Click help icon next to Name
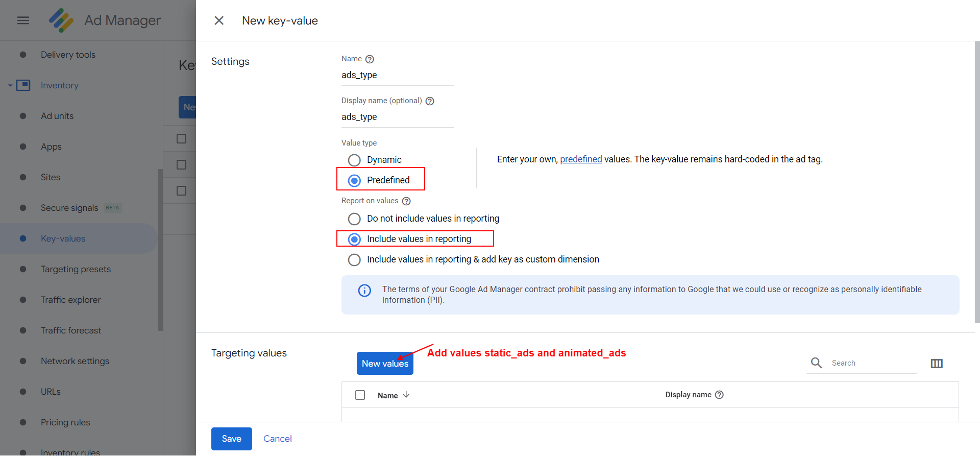The width and height of the screenshot is (980, 456). click(370, 59)
